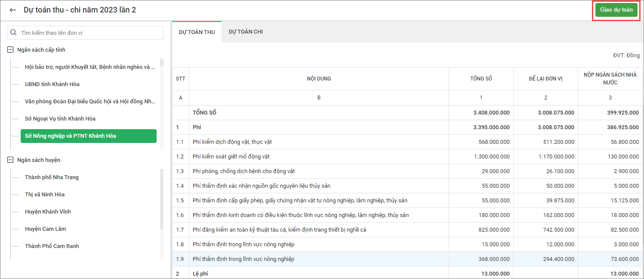Select UBND tỉnh Khánh Hòa unit

52,84
